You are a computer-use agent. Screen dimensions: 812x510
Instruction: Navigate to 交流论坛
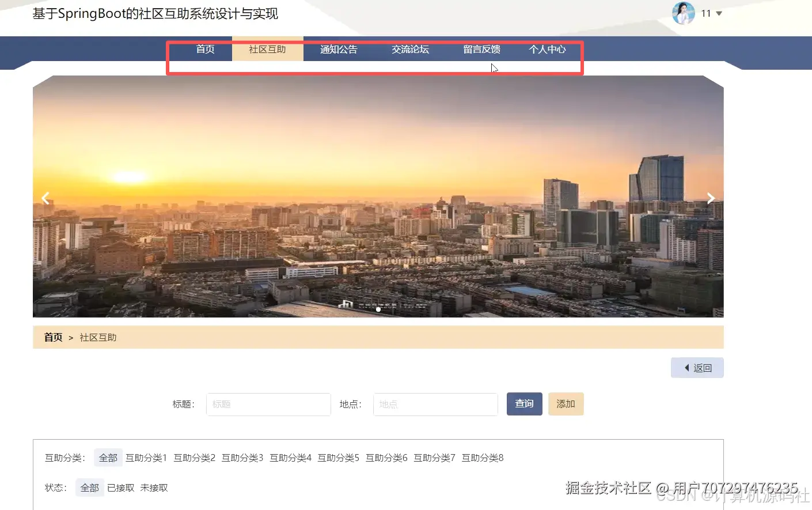[410, 50]
